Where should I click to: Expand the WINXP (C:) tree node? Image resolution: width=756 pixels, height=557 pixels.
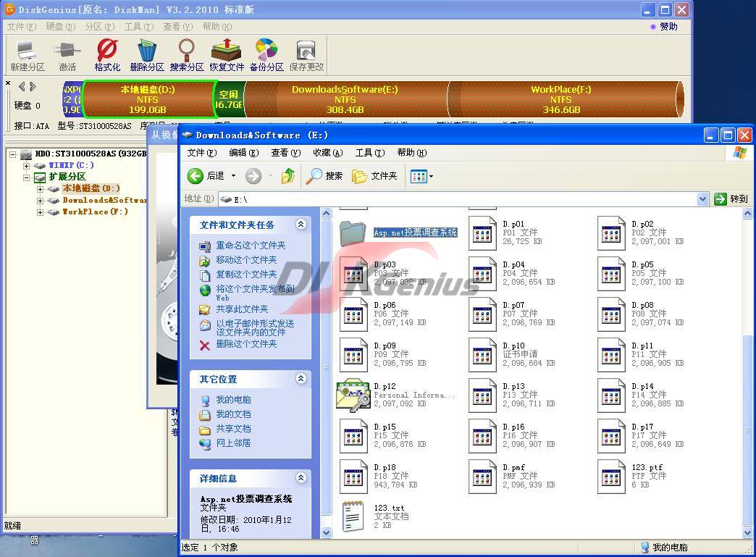coord(27,166)
